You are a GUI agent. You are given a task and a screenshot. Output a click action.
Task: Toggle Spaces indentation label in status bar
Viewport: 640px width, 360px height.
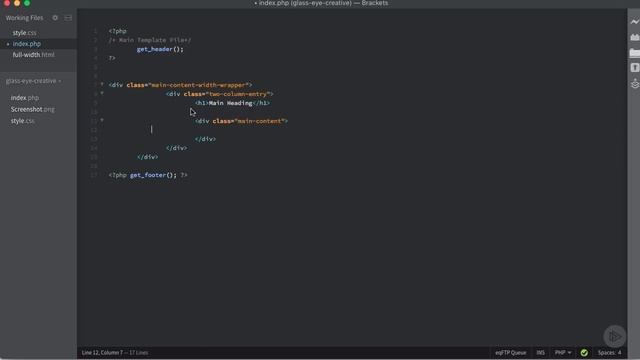click(x=606, y=352)
